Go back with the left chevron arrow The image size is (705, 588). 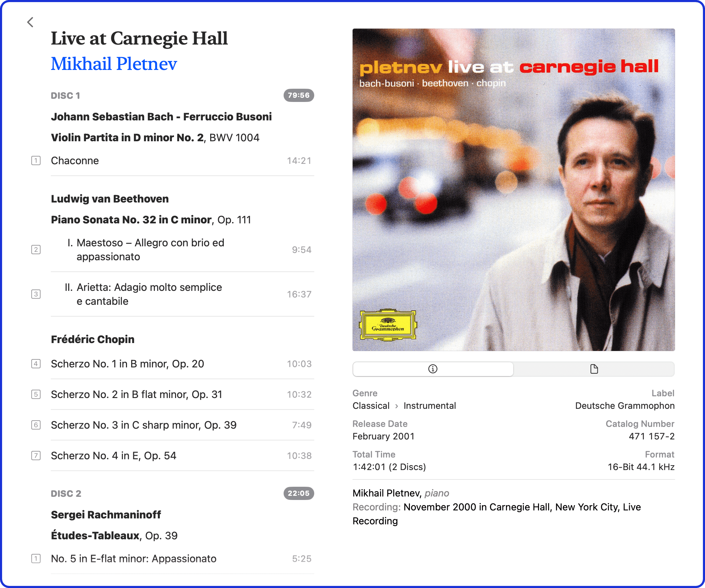click(30, 22)
